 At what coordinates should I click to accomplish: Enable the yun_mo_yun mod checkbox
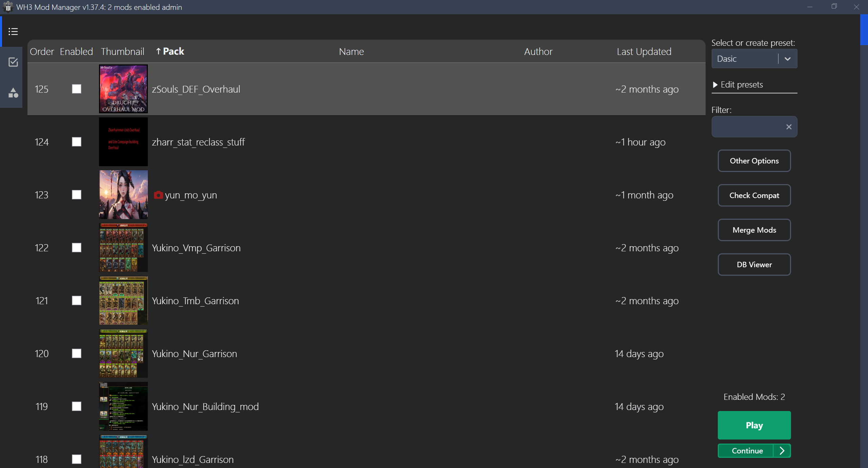76,195
